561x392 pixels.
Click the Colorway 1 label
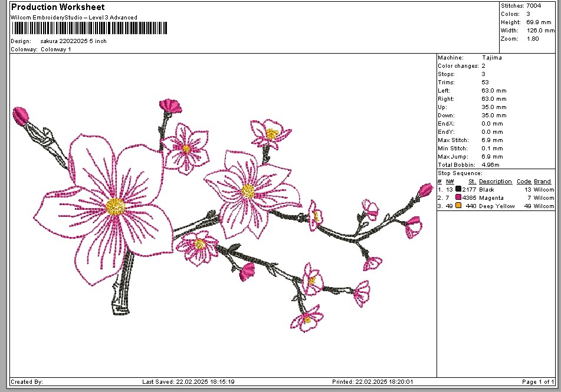(x=55, y=50)
